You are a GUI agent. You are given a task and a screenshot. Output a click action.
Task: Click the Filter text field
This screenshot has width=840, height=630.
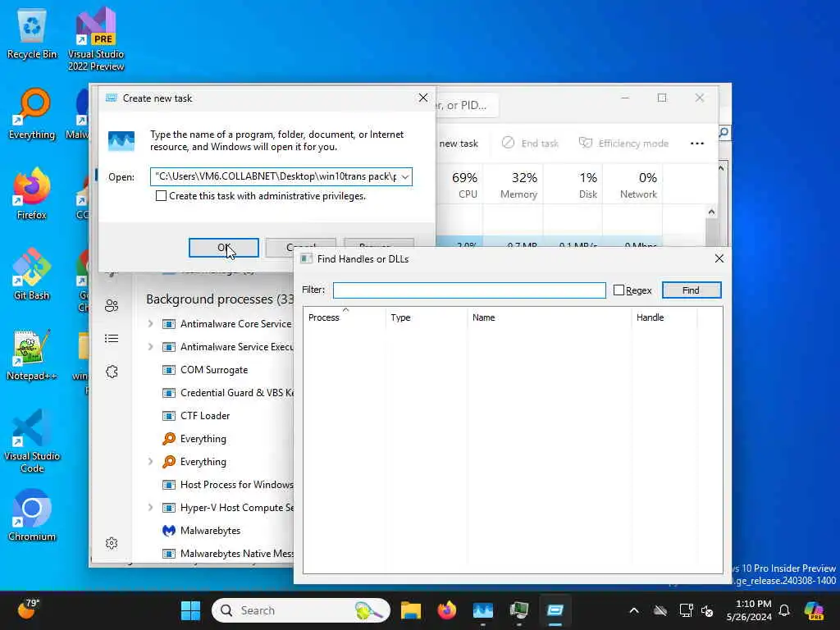pos(469,290)
